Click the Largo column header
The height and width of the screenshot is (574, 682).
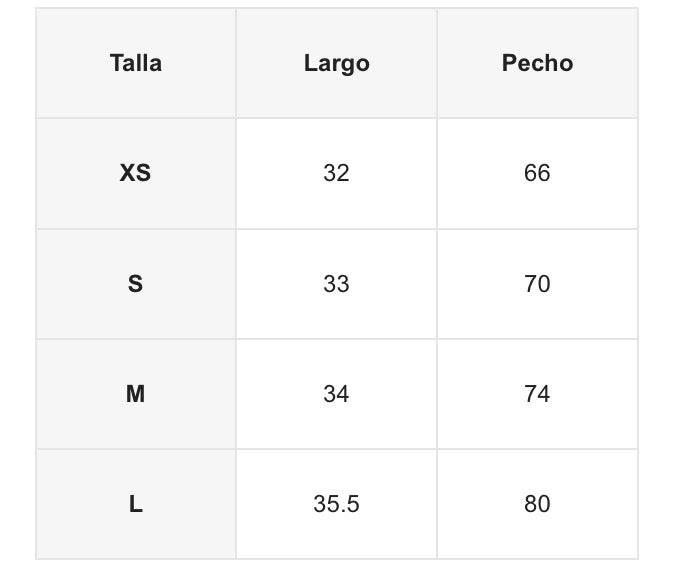(x=336, y=63)
